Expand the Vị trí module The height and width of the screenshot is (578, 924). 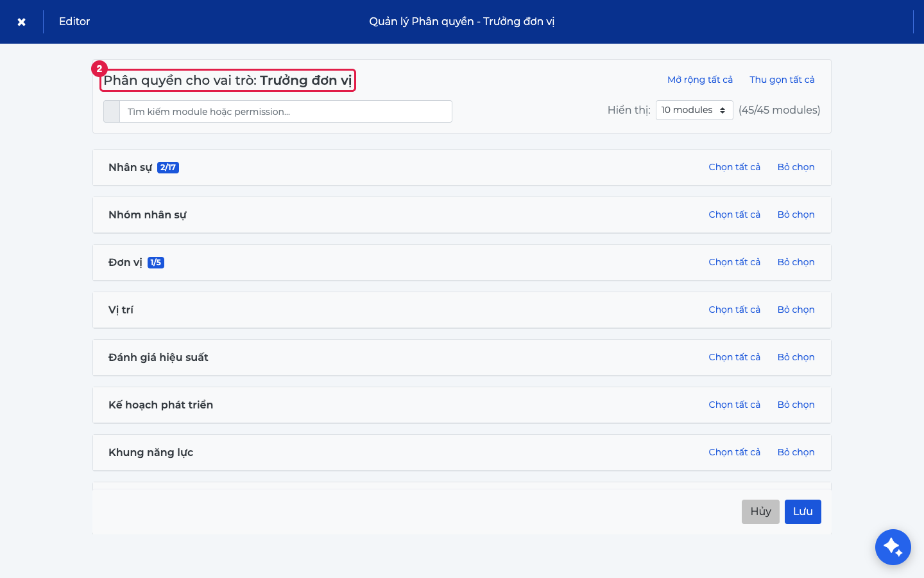coord(462,310)
